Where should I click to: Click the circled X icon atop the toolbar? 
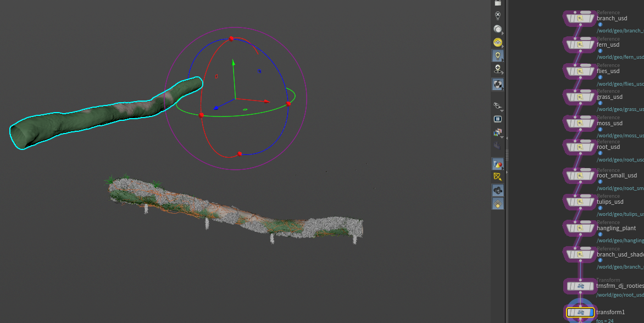tap(497, 15)
